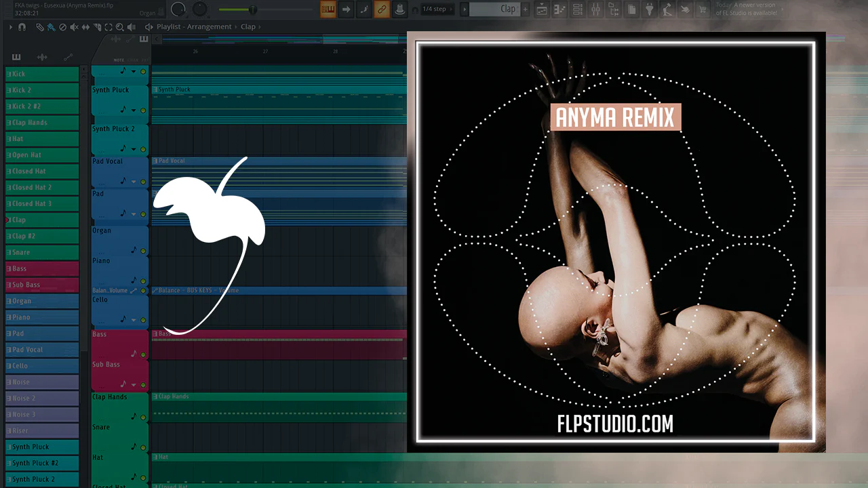Select the Snare pattern in the picker
This screenshot has height=488, width=868.
[x=42, y=252]
